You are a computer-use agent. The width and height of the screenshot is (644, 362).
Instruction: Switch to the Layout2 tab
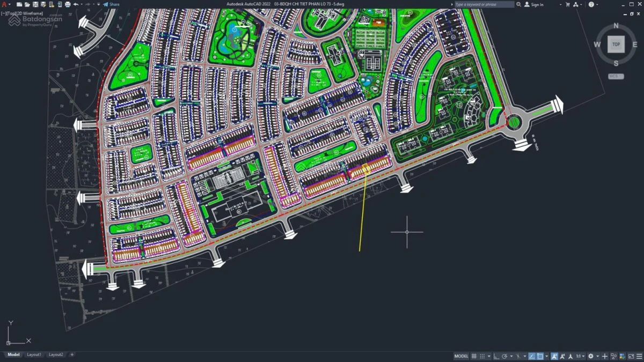[56, 354]
